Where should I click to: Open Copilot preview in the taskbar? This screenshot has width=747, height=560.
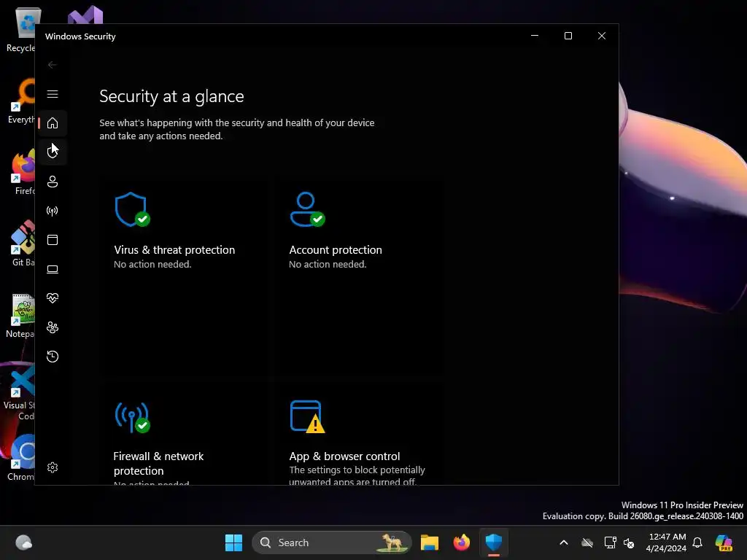[724, 542]
